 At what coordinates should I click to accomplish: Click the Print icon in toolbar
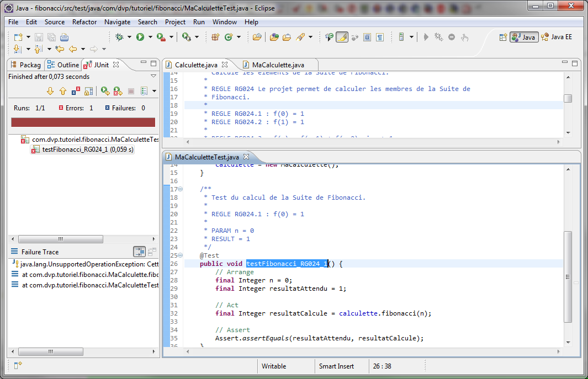coord(64,37)
